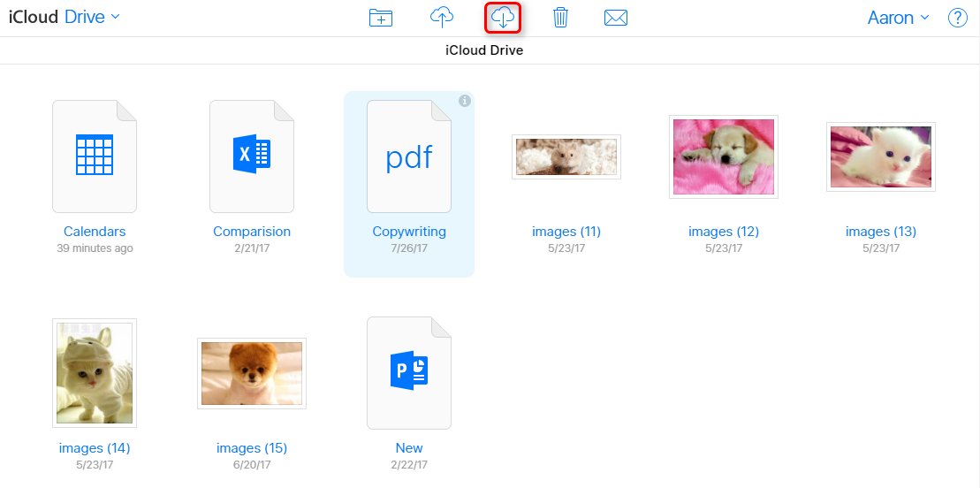Image resolution: width=980 pixels, height=488 pixels.
Task: Click the Copywriting file name
Action: tap(409, 232)
